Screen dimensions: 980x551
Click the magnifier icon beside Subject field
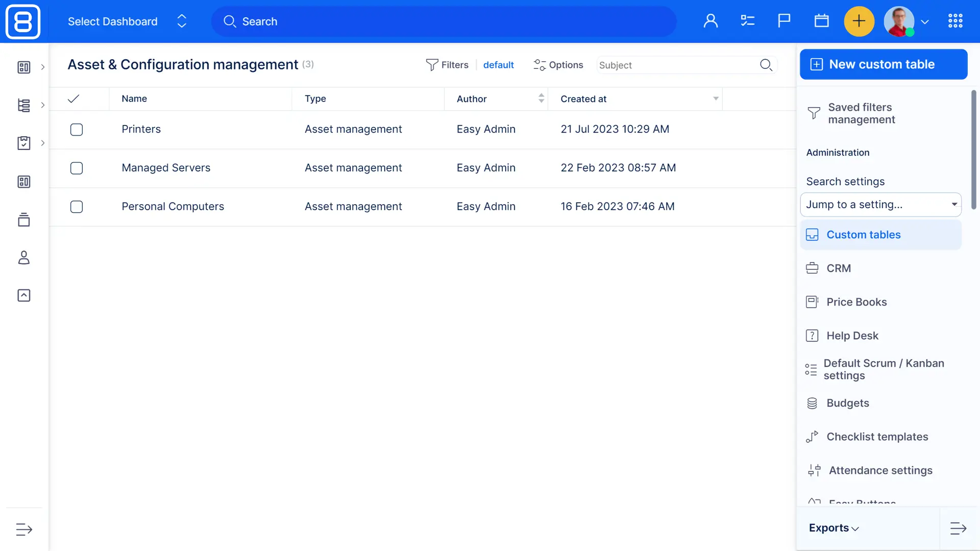[766, 65]
